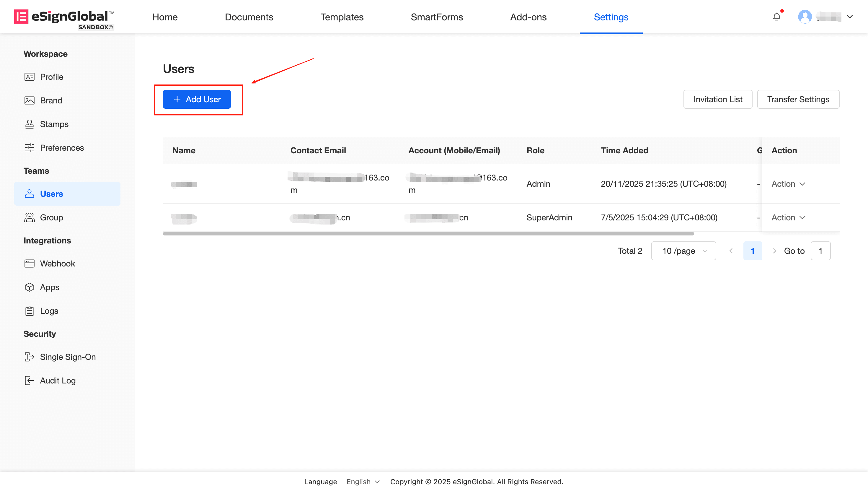The image size is (868, 491).
Task: Click the notification bell icon
Action: point(776,17)
